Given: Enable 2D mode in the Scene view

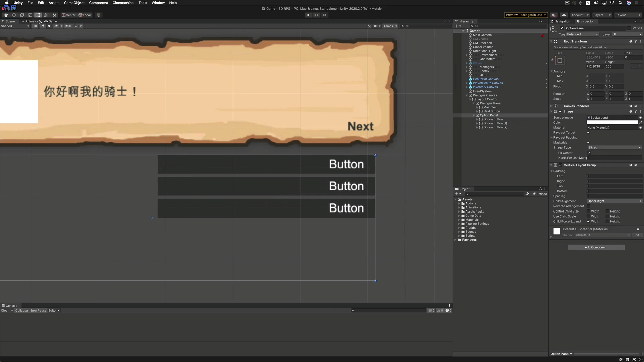Looking at the screenshot, I should click(x=35, y=26).
